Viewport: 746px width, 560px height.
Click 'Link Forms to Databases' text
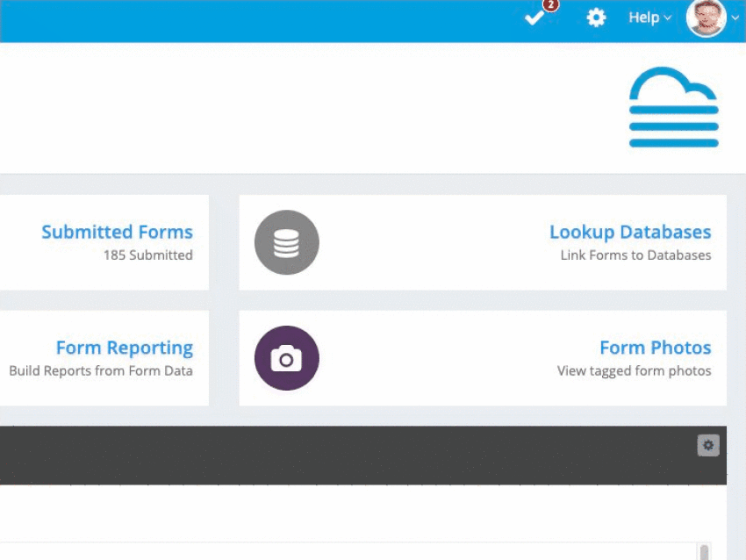(635, 255)
